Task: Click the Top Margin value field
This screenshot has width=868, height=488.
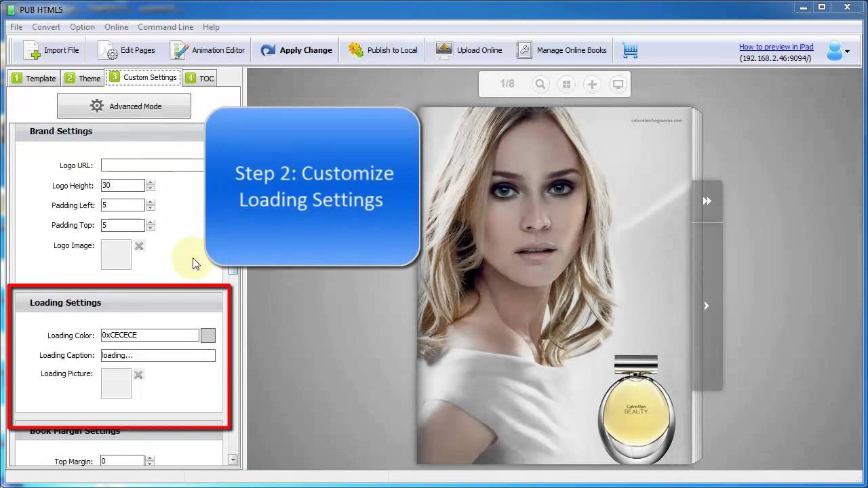Action: coord(122,461)
